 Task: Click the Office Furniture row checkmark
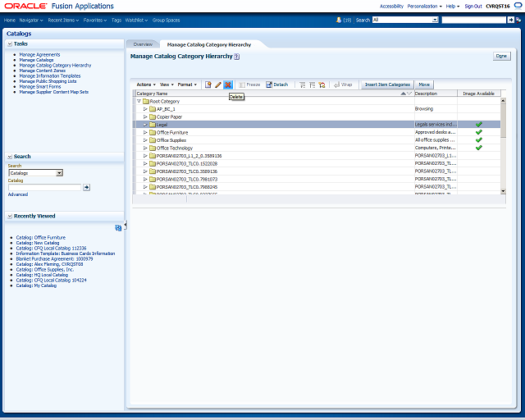479,132
